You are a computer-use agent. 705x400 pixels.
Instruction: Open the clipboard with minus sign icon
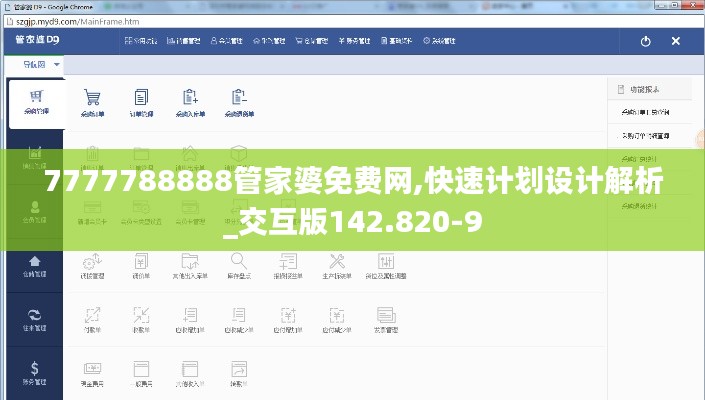pos(238,98)
